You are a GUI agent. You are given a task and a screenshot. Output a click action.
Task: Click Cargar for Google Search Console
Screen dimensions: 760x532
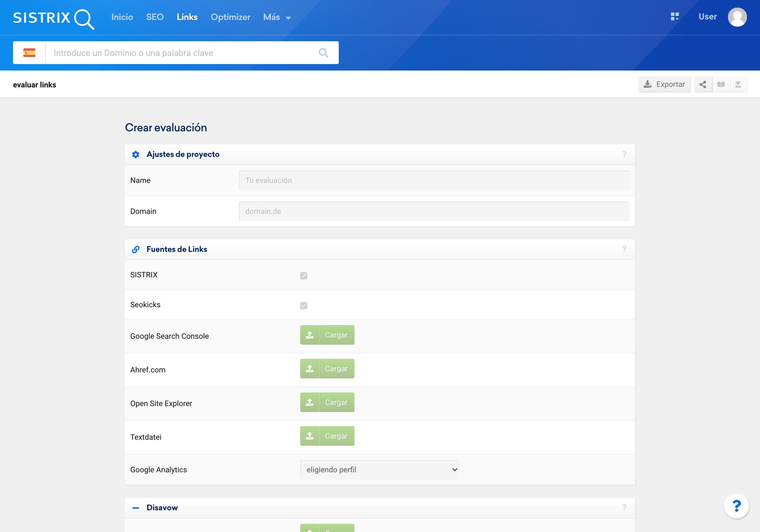327,335
